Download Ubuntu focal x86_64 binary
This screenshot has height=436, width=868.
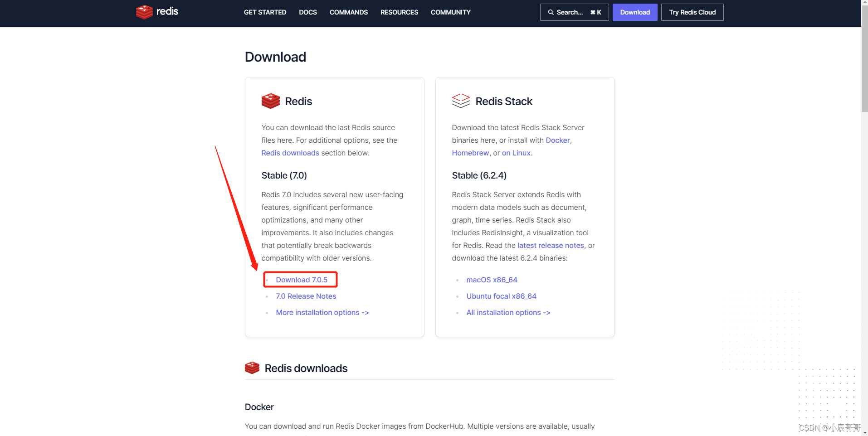click(501, 296)
